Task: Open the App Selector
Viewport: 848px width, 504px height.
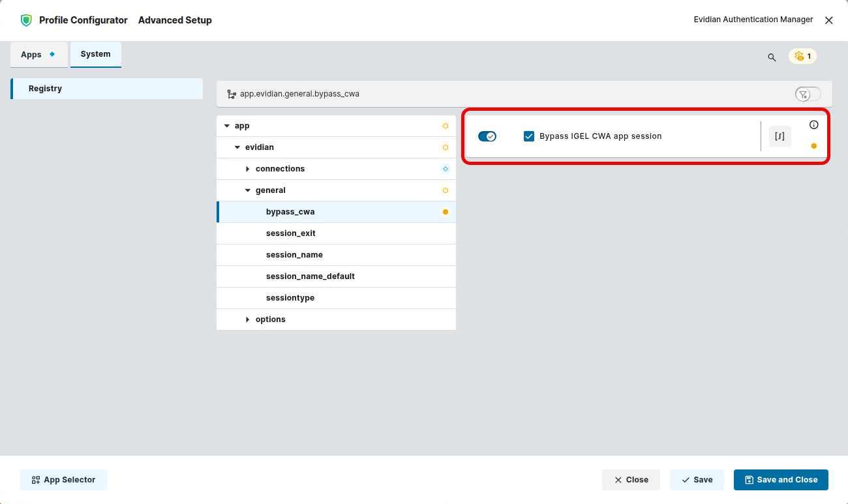Action: click(63, 480)
